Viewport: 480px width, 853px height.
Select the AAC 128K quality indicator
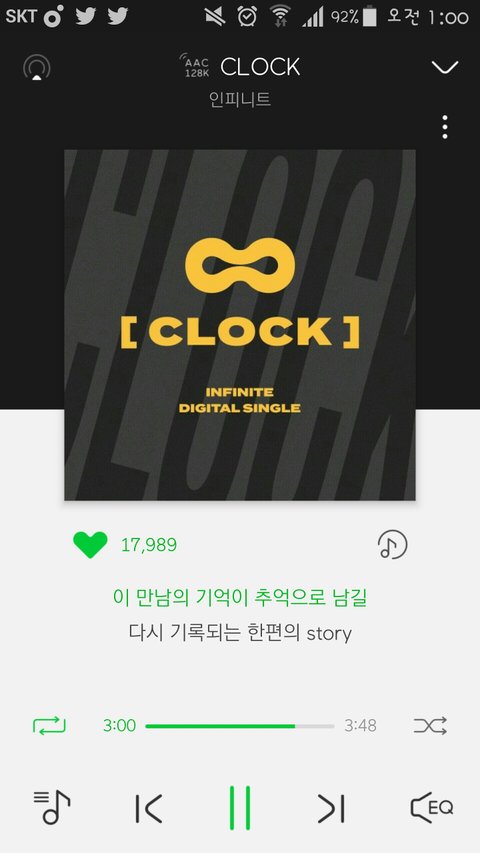pos(194,66)
